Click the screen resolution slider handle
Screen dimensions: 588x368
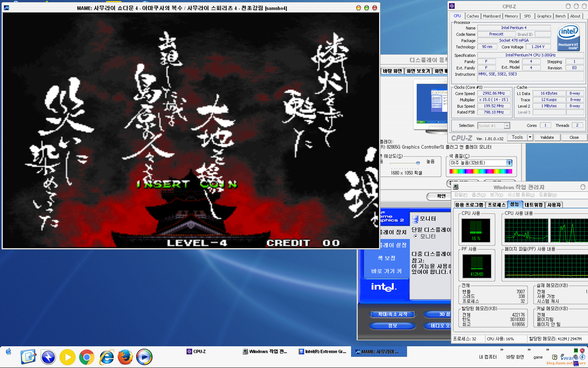click(418, 163)
